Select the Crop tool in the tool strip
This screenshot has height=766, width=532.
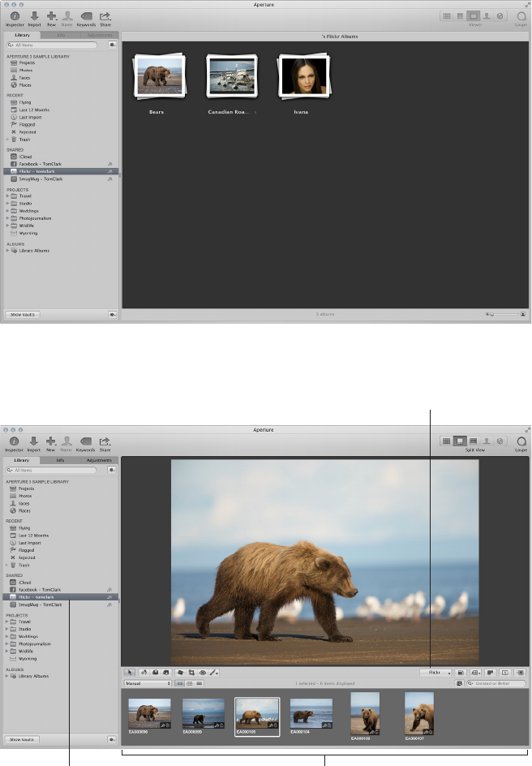(191, 673)
